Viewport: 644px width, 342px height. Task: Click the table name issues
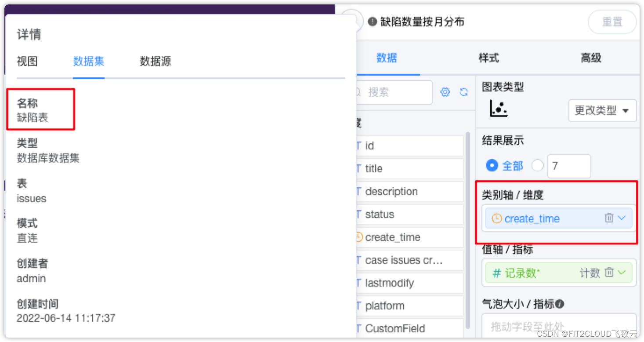coord(31,198)
